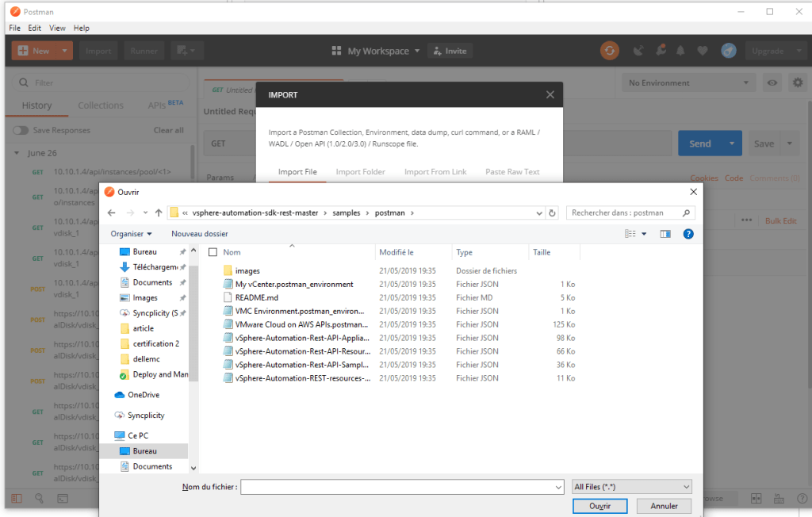Switch to the Import Folder tab
The image size is (812, 517).
pos(360,171)
